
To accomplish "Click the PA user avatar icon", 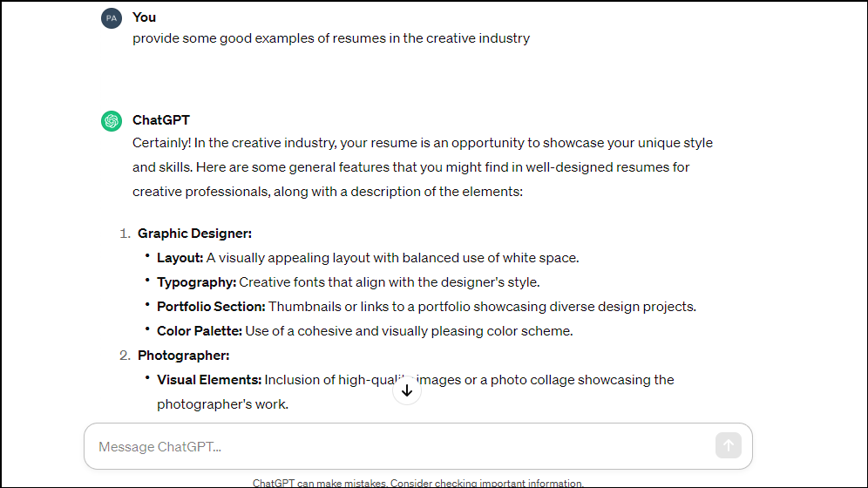I will click(x=112, y=18).
